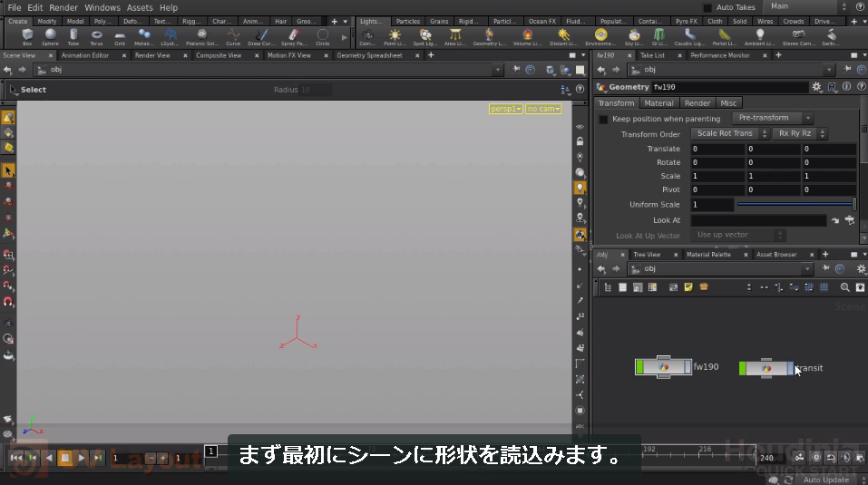Open the Pre-transform dropdown
Viewport: 868px width, 485px height.
(x=772, y=118)
